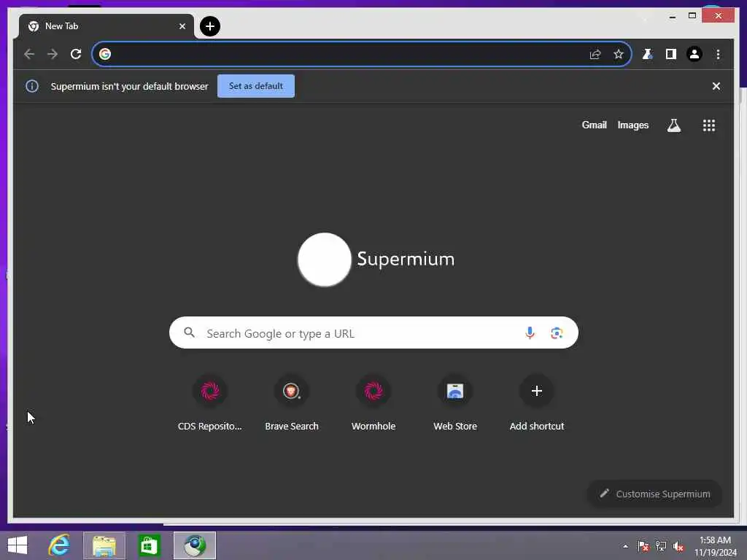This screenshot has width=747, height=560.
Task: Close the New Tab tab
Action: click(182, 26)
